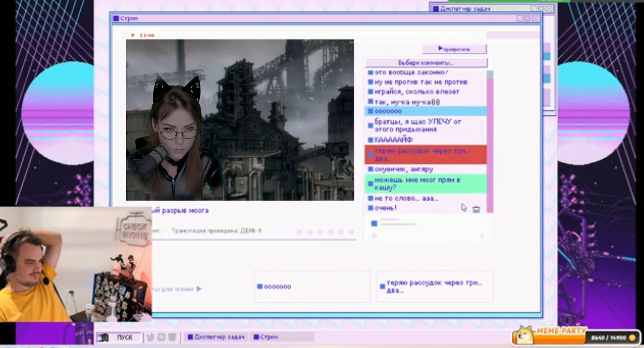Select the blue highlighted 'ооооооо' comment
644x348 pixels.
(x=426, y=111)
